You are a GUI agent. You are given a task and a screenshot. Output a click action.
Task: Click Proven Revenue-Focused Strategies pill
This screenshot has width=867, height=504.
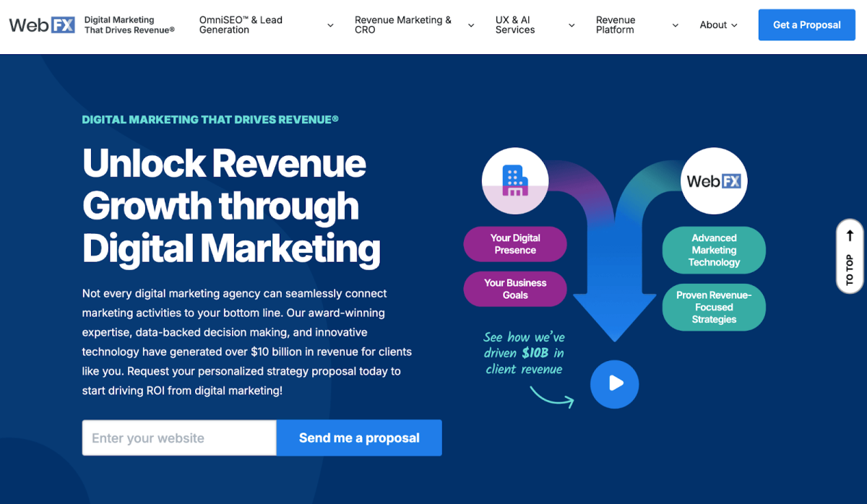point(714,307)
